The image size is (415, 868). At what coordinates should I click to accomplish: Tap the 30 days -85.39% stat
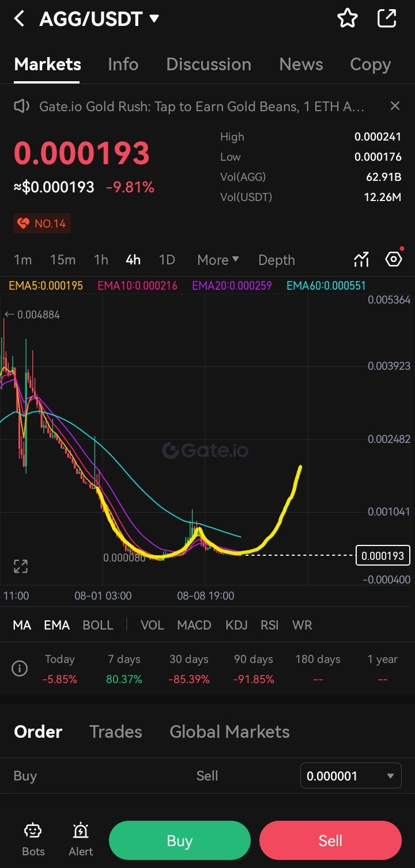(189, 669)
